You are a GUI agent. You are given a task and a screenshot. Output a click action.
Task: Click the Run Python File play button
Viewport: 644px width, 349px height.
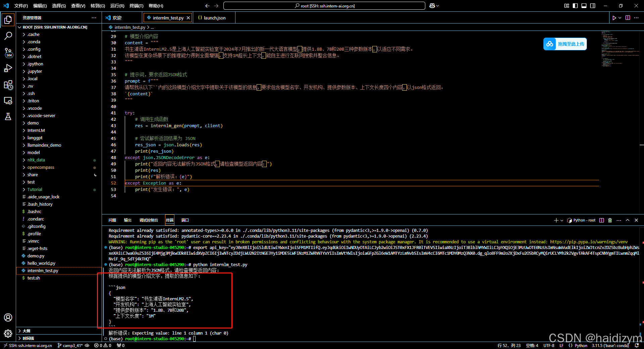614,18
